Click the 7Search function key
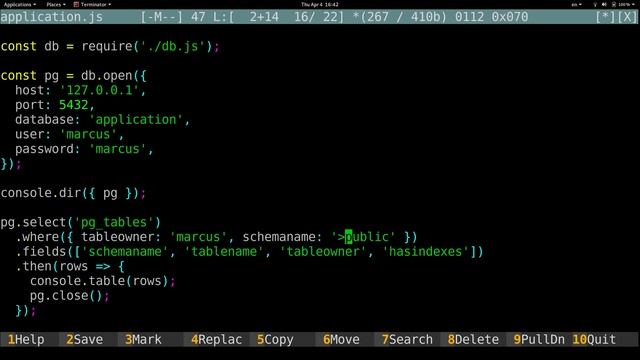640x360 pixels. pyautogui.click(x=407, y=340)
